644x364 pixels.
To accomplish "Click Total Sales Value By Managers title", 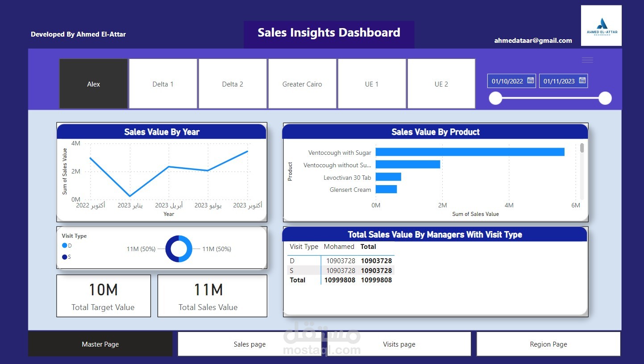I will coord(435,235).
